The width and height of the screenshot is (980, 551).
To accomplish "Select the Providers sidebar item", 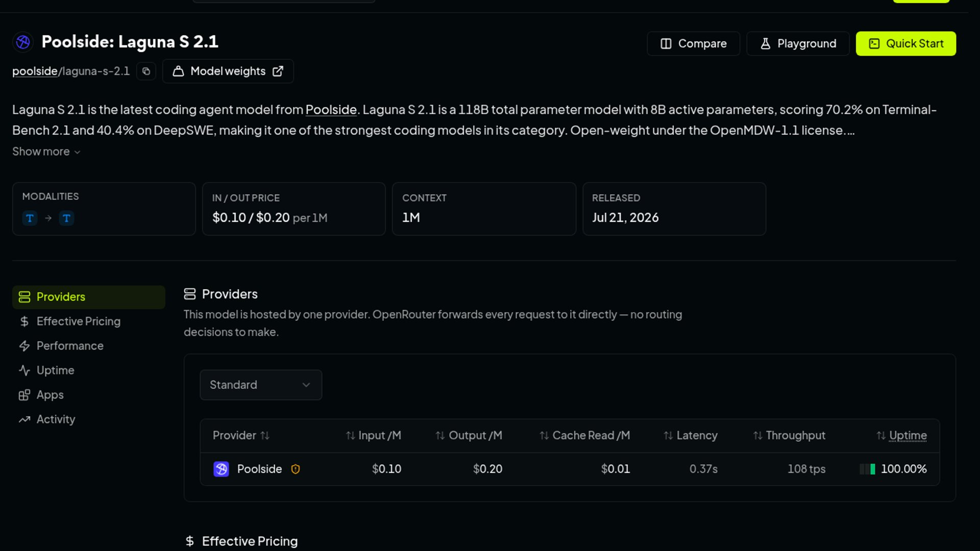I will pyautogui.click(x=89, y=297).
